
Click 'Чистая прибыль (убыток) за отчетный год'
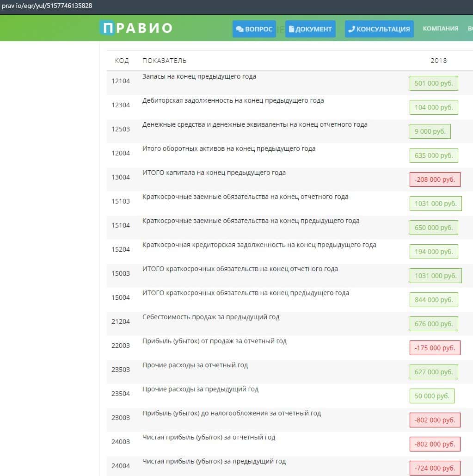pos(209,437)
